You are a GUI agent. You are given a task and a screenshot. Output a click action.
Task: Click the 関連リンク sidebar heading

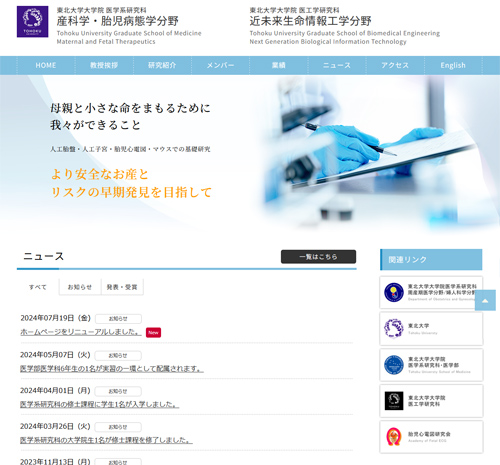[431, 259]
